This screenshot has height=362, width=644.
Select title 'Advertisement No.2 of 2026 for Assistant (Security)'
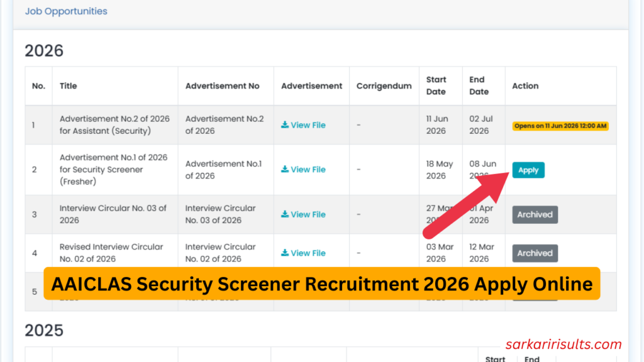click(114, 125)
